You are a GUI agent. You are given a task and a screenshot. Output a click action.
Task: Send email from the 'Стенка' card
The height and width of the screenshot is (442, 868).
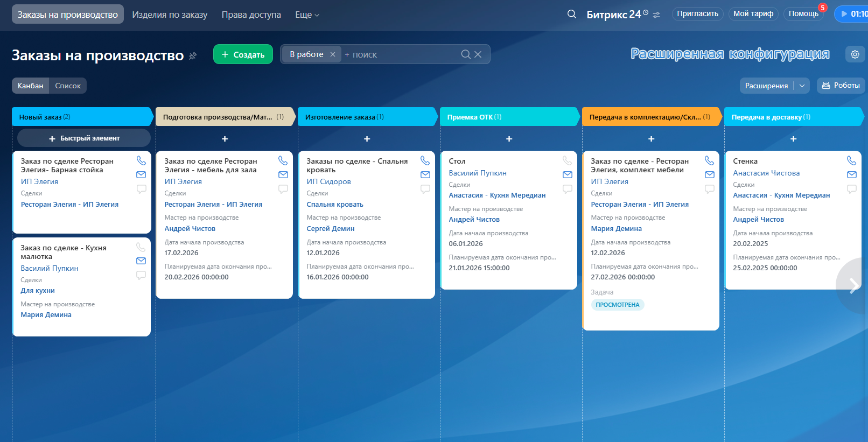(x=852, y=174)
